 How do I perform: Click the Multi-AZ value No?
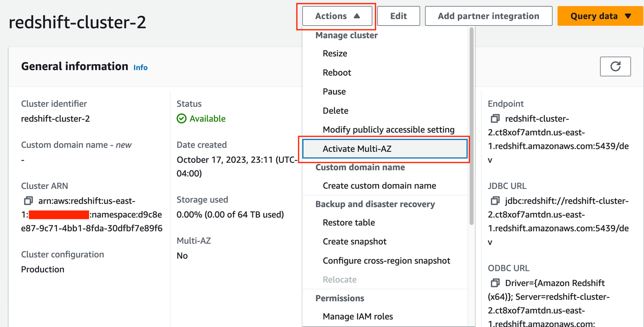(182, 256)
